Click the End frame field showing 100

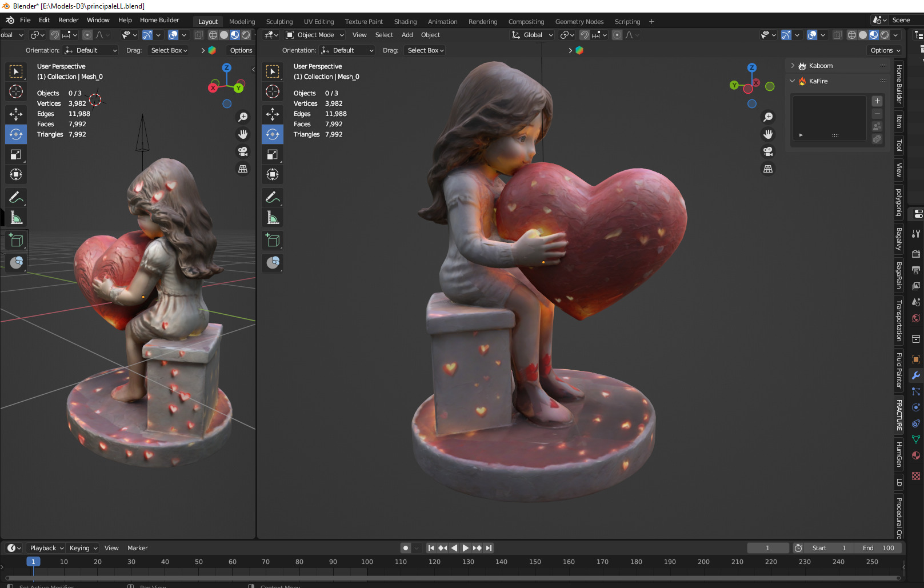point(879,548)
